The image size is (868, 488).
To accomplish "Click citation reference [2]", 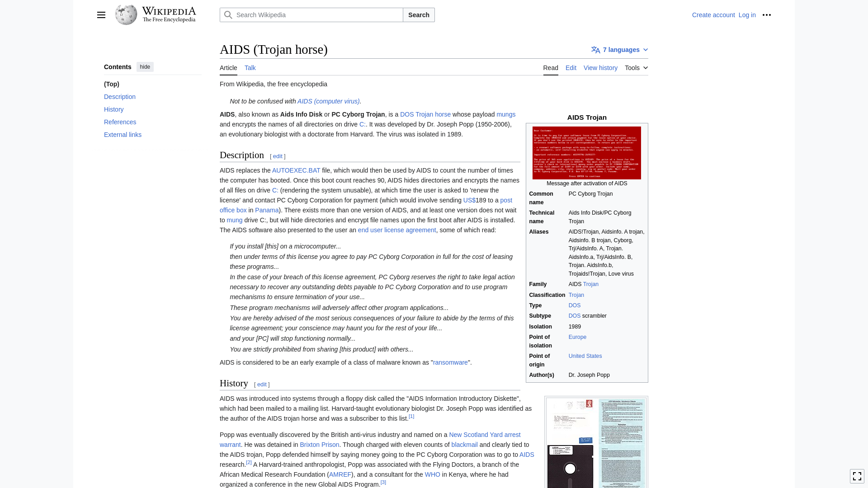I will pos(249,462).
